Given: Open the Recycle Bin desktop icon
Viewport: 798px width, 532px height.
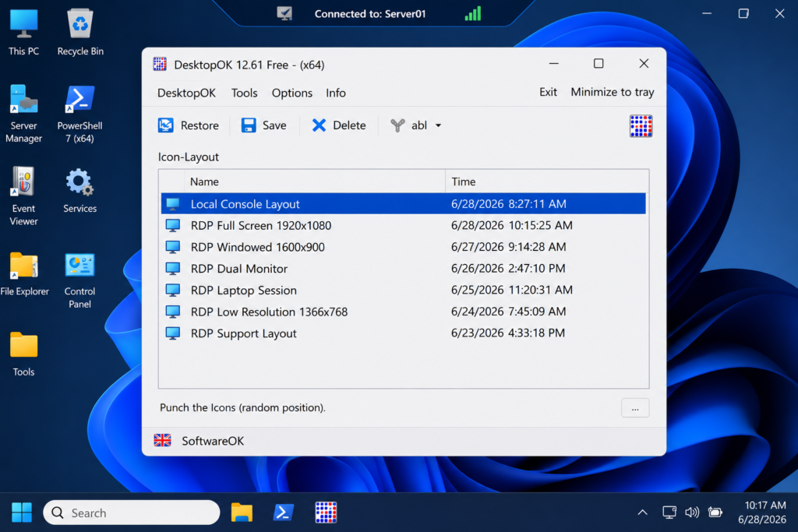Looking at the screenshot, I should click(80, 32).
